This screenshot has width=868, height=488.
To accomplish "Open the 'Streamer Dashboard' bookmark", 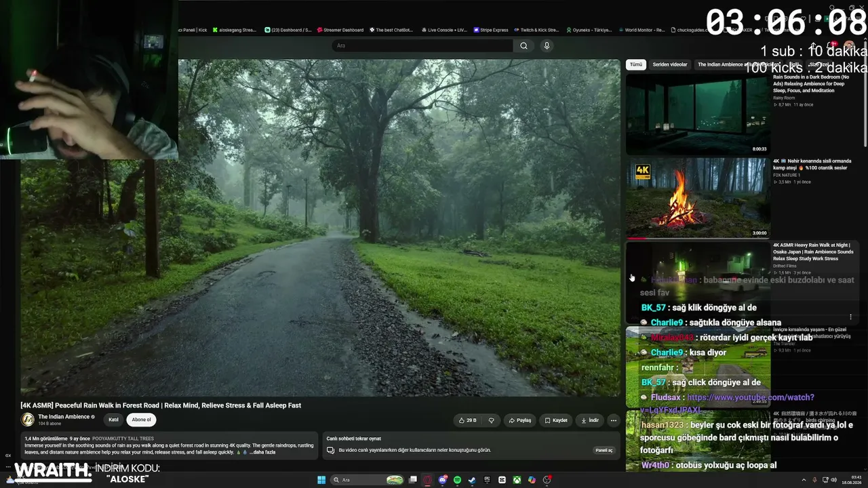I will [x=340, y=30].
